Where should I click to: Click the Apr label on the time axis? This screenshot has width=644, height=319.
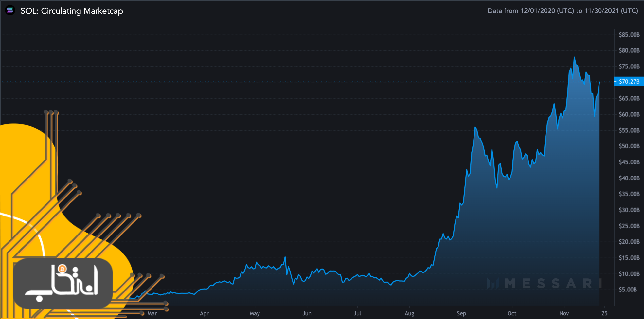(x=204, y=313)
